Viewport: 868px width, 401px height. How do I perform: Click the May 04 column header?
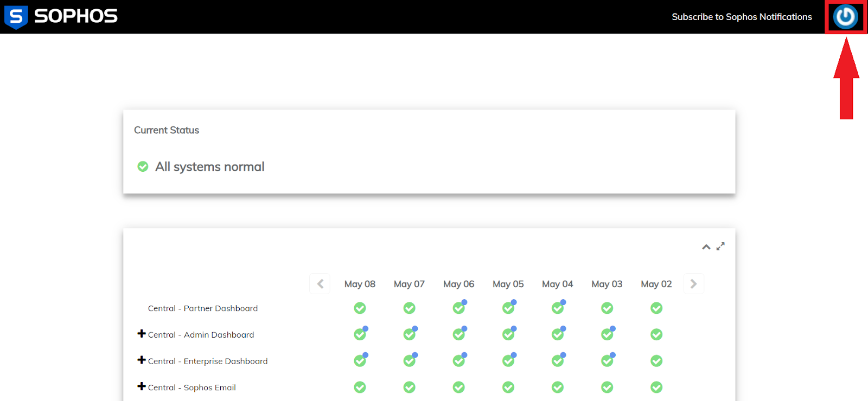click(557, 284)
